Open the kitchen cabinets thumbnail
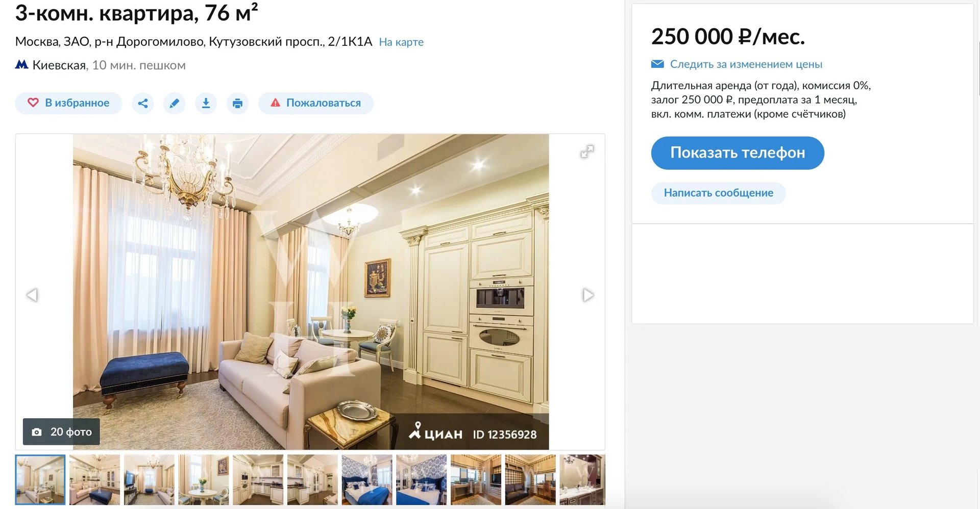The width and height of the screenshot is (980, 509). coord(258,480)
